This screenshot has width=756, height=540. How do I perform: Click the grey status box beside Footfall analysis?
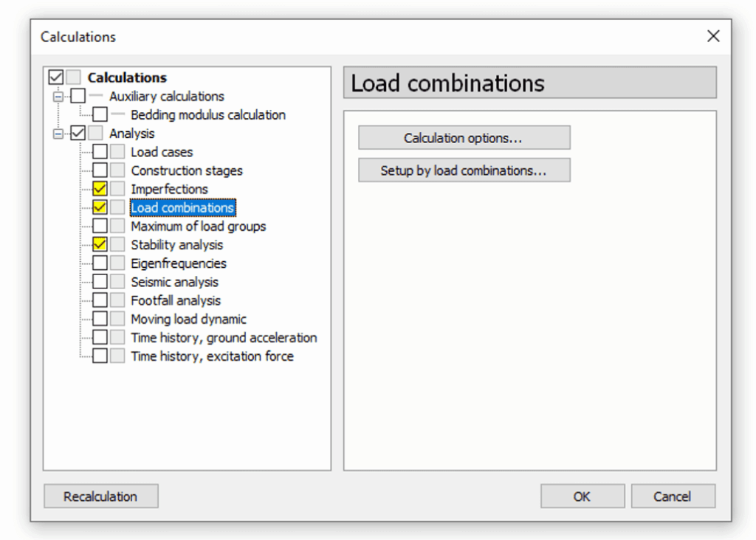point(117,300)
